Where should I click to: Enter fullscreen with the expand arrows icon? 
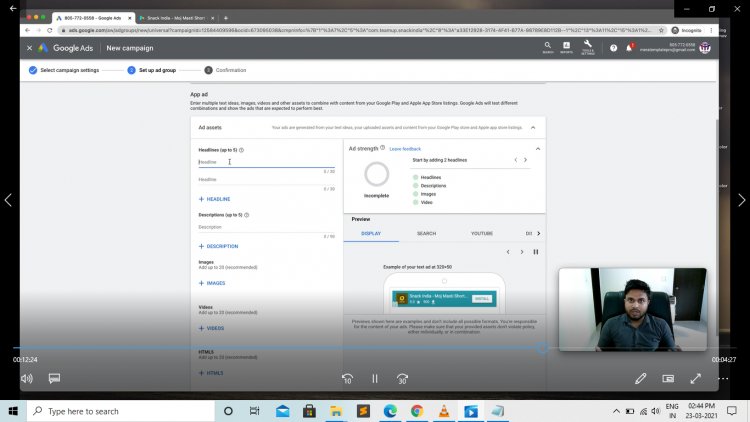click(695, 379)
